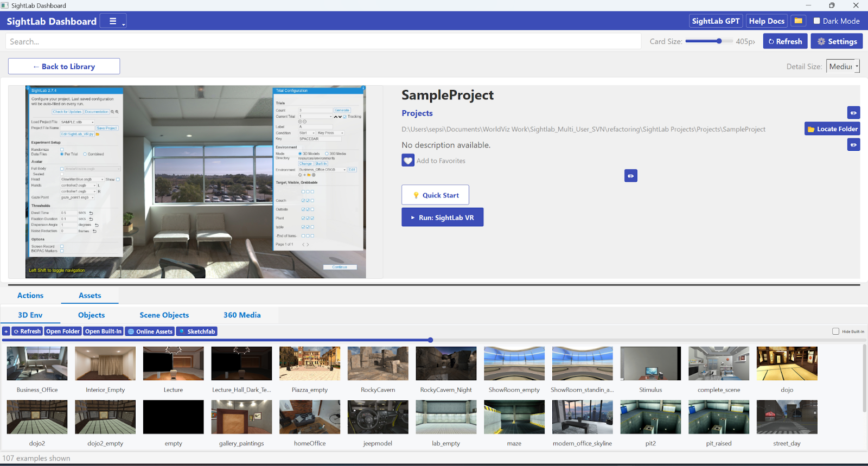Viewport: 868px width, 466px height.
Task: Select the dojo environment thumbnail
Action: [x=787, y=363]
